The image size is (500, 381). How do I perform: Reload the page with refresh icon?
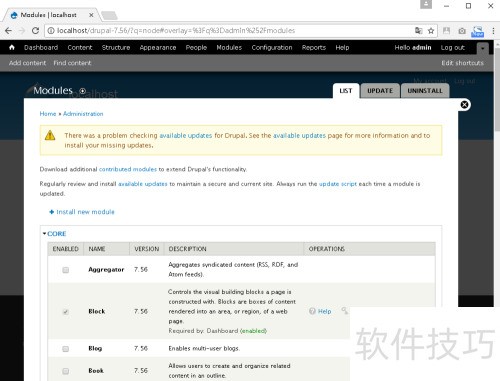point(35,31)
